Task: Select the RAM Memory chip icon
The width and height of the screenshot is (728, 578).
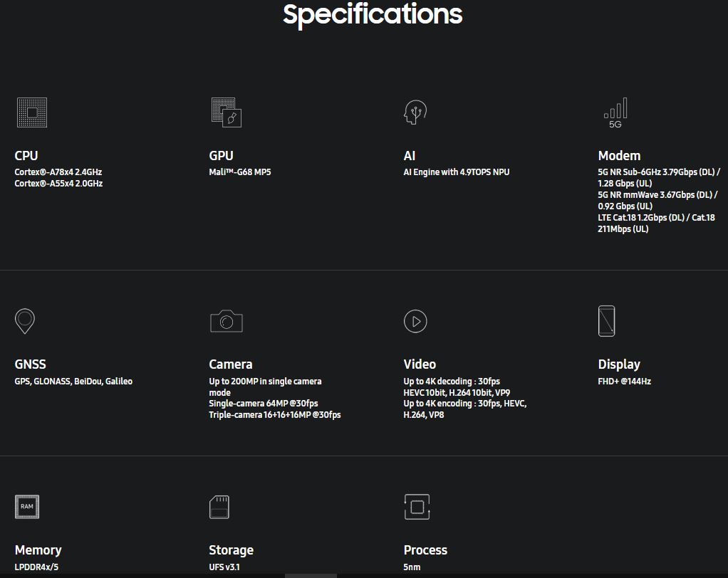Action: [x=27, y=507]
